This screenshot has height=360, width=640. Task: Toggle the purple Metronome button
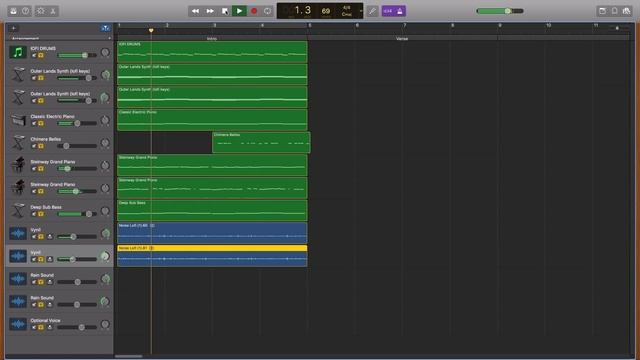pos(400,11)
